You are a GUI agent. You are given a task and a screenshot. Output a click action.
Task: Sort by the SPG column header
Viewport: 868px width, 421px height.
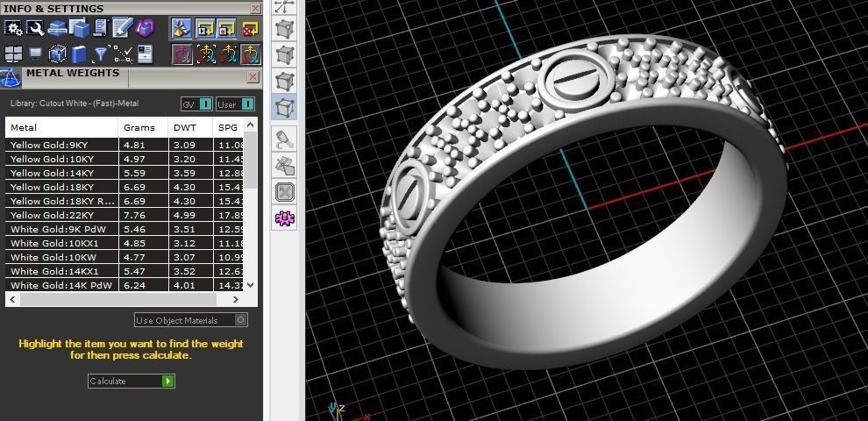[228, 127]
